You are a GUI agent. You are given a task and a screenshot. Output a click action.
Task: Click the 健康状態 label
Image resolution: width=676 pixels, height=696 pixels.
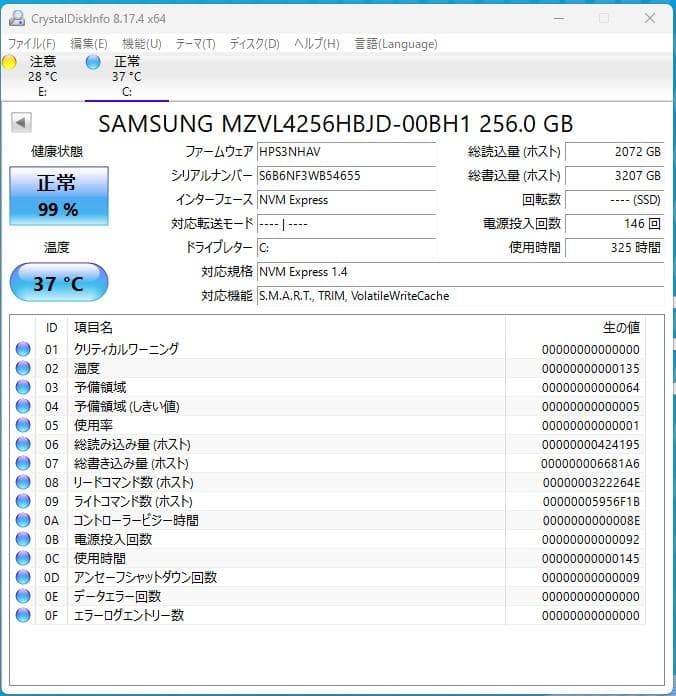(57, 151)
